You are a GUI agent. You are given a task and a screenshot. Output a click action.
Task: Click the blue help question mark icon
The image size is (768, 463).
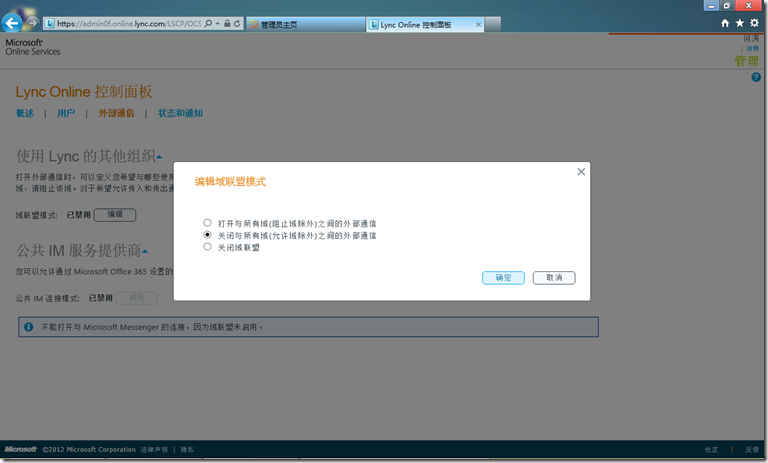coord(756,77)
